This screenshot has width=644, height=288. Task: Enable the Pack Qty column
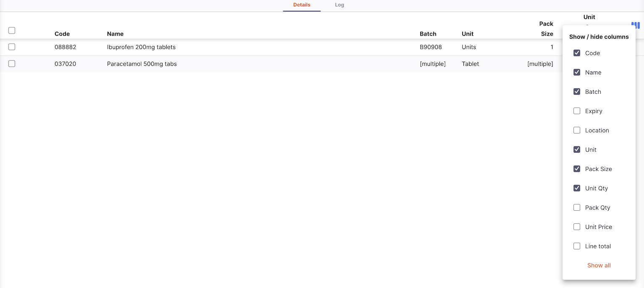(x=577, y=207)
